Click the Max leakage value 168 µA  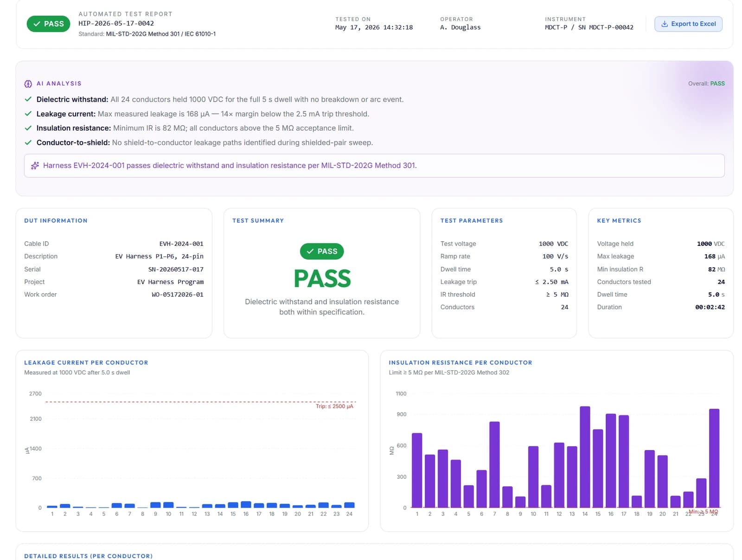point(714,256)
